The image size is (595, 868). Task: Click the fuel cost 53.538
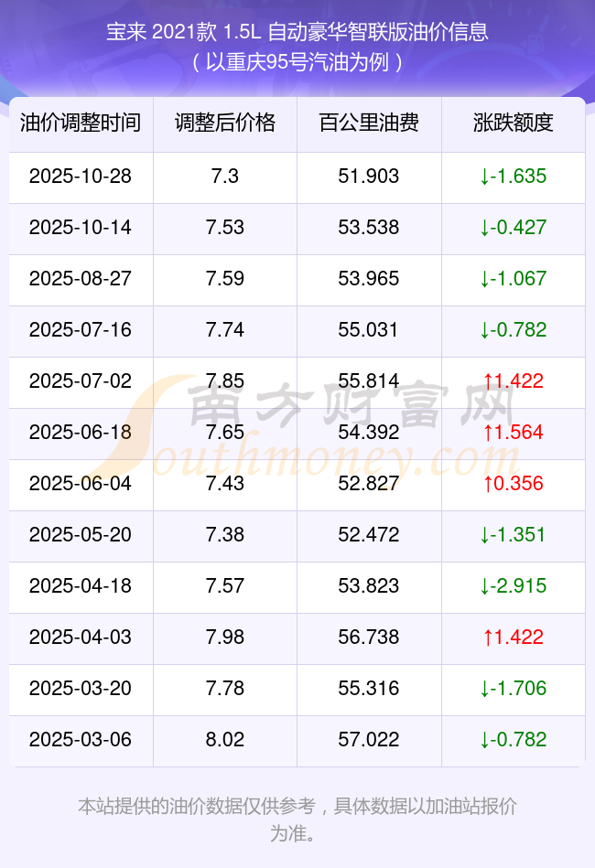point(369,228)
